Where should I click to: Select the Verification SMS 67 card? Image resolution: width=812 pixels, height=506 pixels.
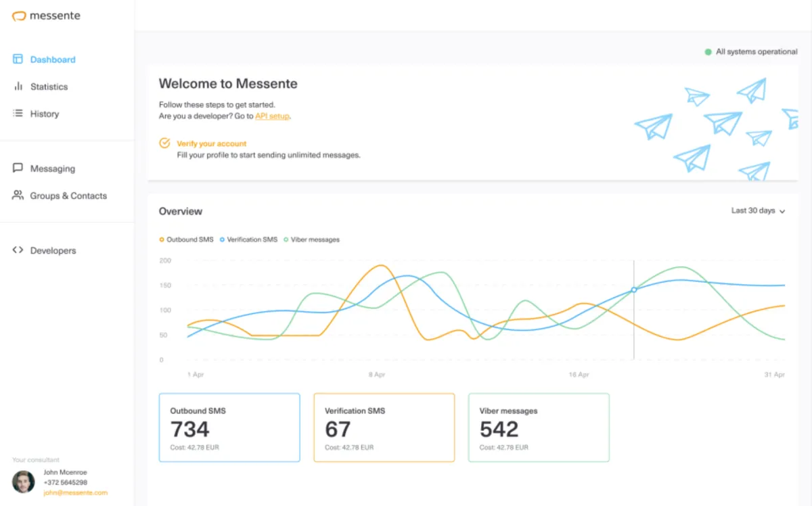click(x=384, y=428)
